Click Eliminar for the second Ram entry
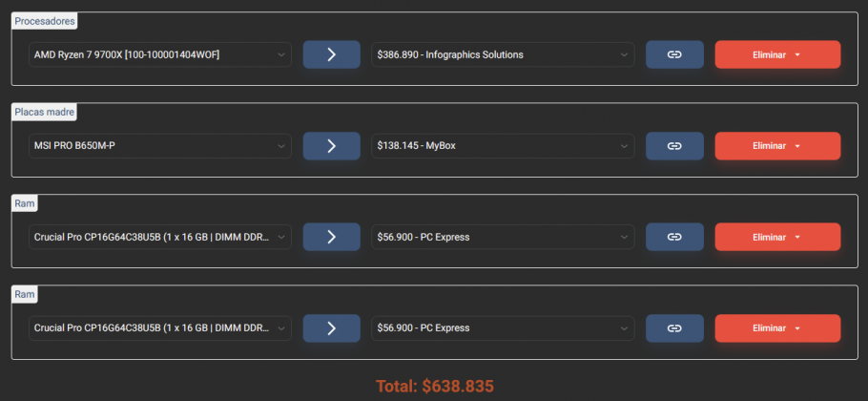This screenshot has height=401, width=868. pos(777,327)
